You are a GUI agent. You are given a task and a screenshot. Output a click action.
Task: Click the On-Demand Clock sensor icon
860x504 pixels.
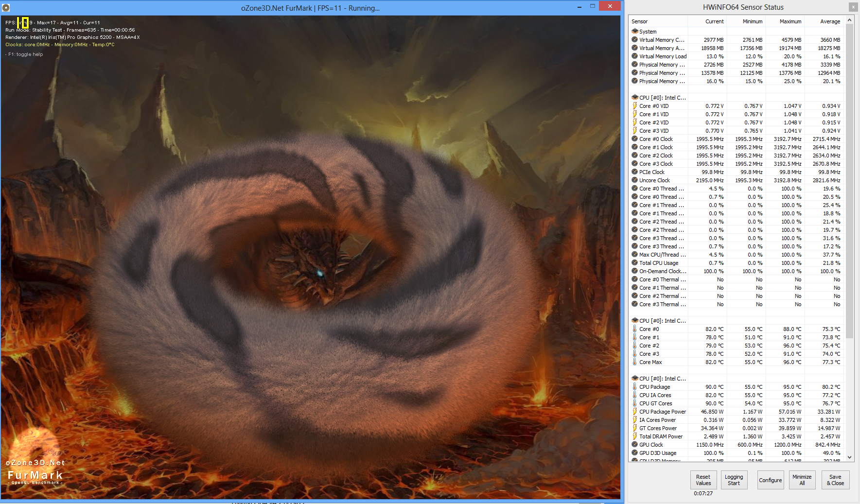pyautogui.click(x=634, y=271)
